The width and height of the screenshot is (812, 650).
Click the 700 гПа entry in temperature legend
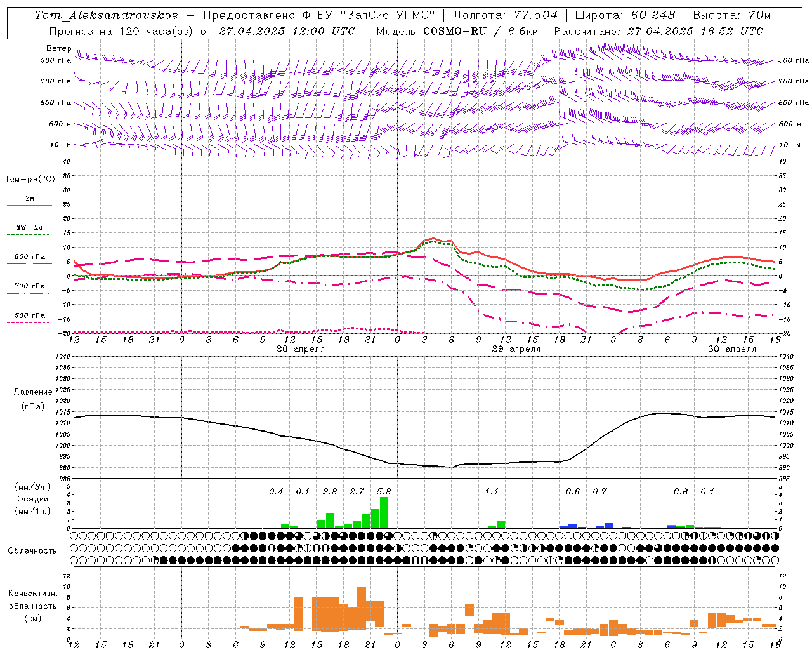click(x=30, y=286)
